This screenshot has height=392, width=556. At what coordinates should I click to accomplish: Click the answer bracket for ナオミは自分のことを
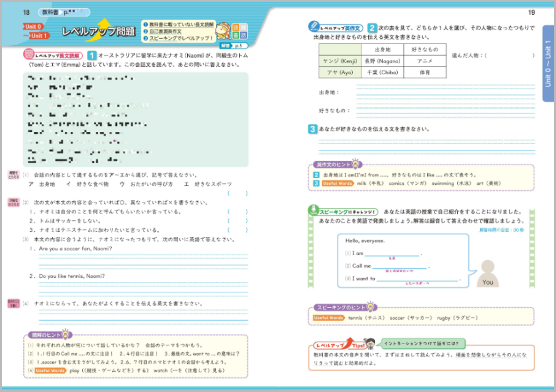tap(237, 212)
